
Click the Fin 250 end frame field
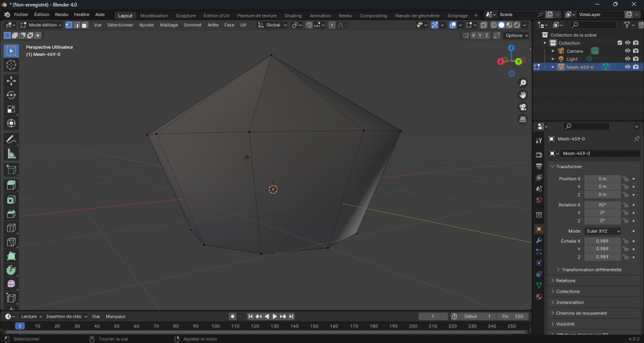pyautogui.click(x=512, y=317)
